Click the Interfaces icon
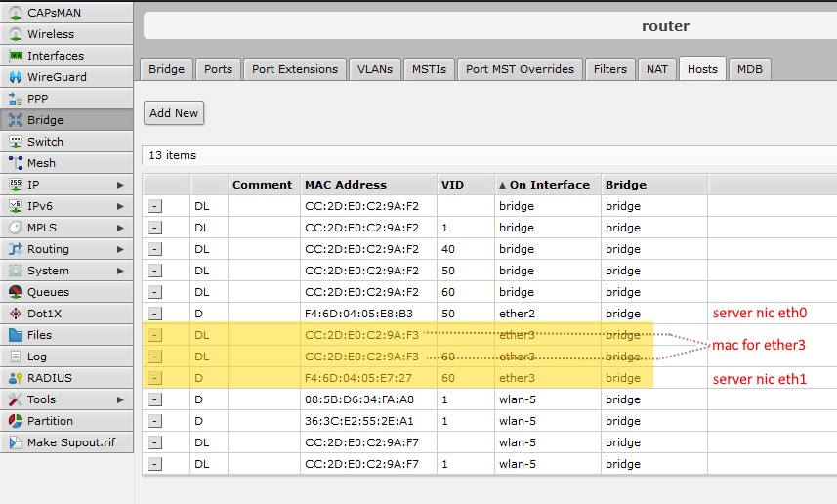Image resolution: width=837 pixels, height=504 pixels. 16,55
